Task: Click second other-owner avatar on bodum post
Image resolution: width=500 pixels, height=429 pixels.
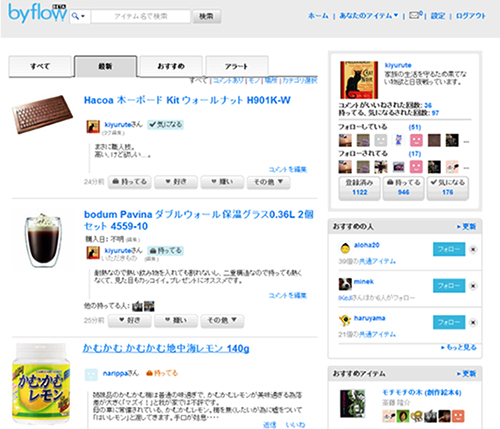Action: click(x=149, y=306)
